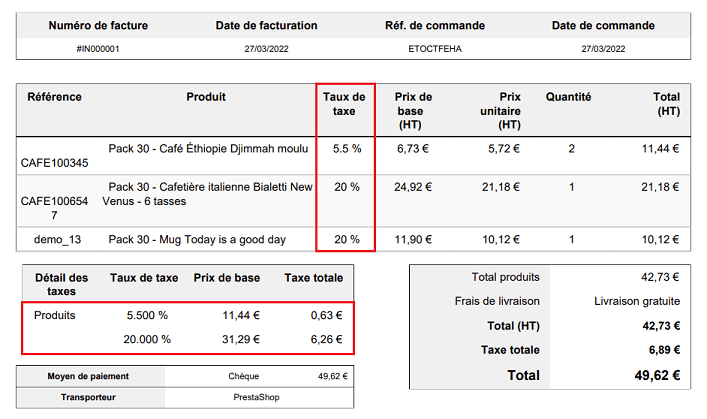Click the quantity 2 cell
This screenshot has height=419, width=707.
click(571, 149)
